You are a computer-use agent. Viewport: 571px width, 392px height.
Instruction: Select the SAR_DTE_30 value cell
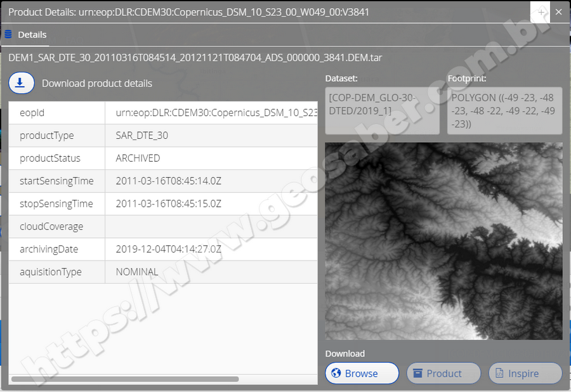click(x=211, y=135)
